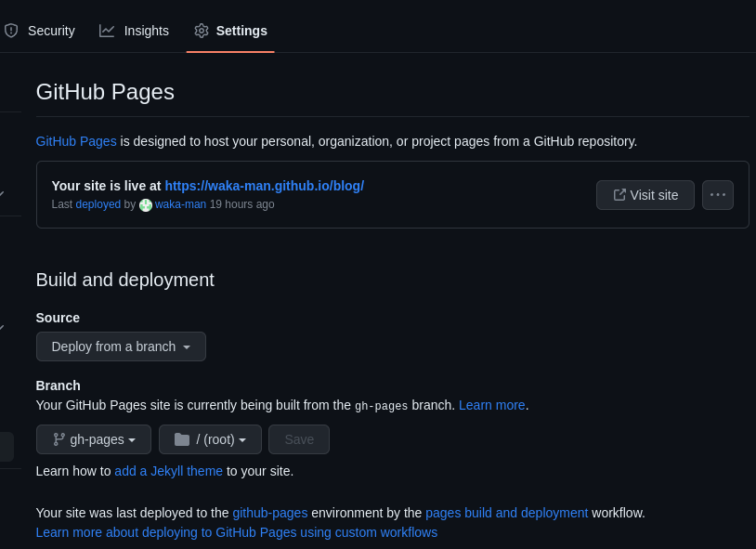The height and width of the screenshot is (549, 756).
Task: Open the 'Learn more' branch link
Action: tap(492, 405)
